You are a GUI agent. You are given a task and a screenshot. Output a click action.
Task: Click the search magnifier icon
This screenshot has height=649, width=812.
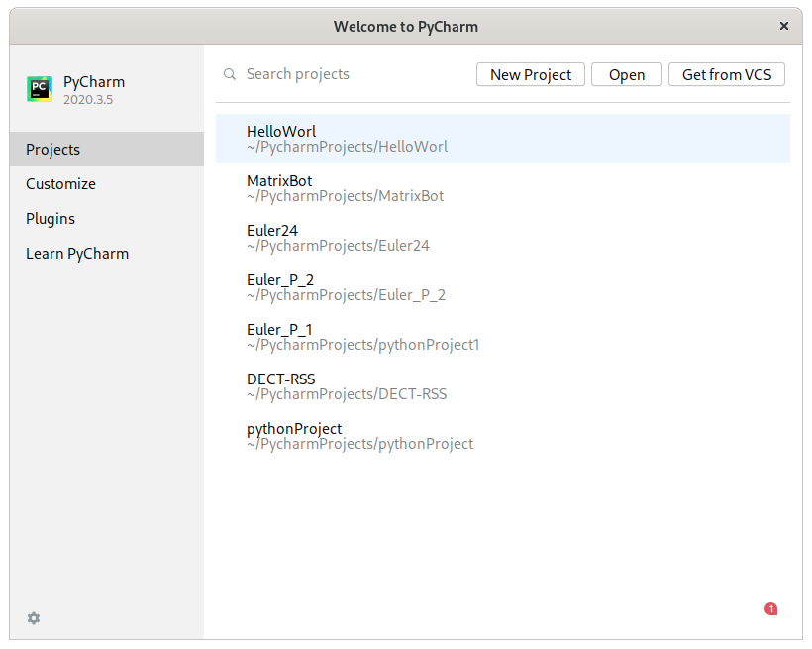coord(229,73)
